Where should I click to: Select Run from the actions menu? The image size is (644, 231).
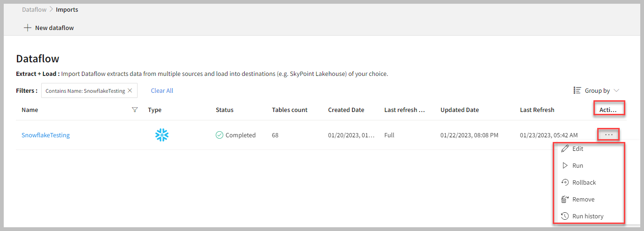(x=578, y=165)
